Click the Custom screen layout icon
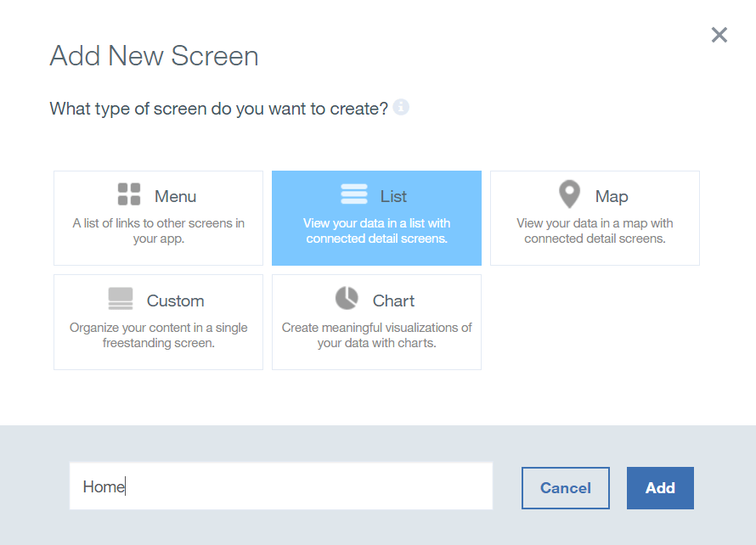 click(x=121, y=299)
